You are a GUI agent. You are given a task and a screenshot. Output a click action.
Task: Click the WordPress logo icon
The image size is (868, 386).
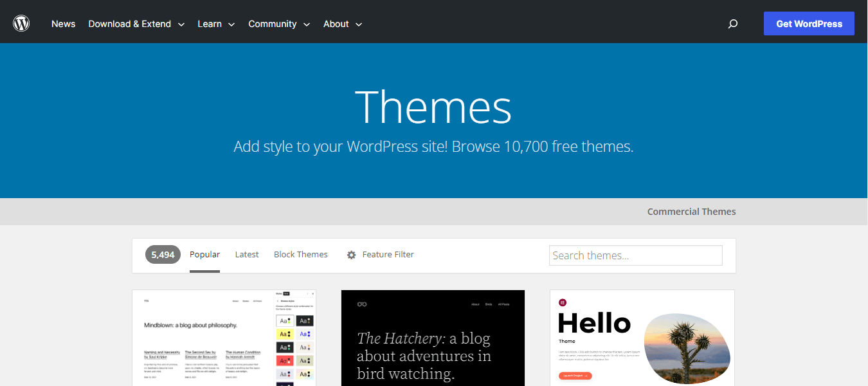[x=21, y=24]
